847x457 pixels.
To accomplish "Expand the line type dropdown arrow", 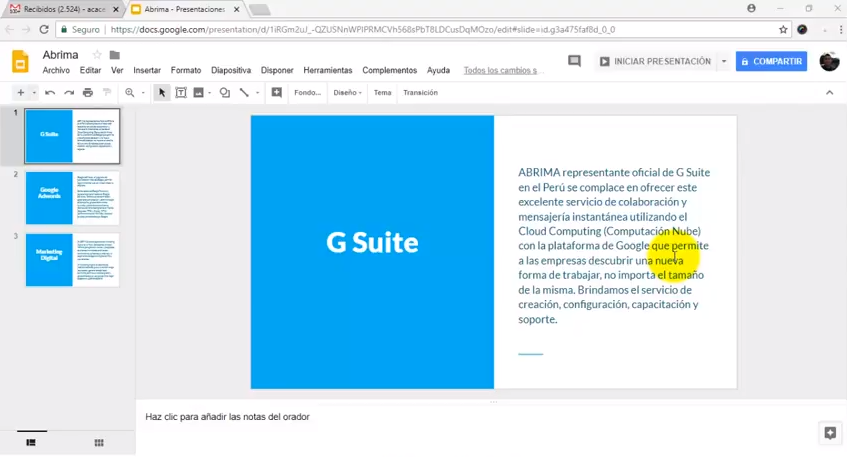I will (x=257, y=93).
